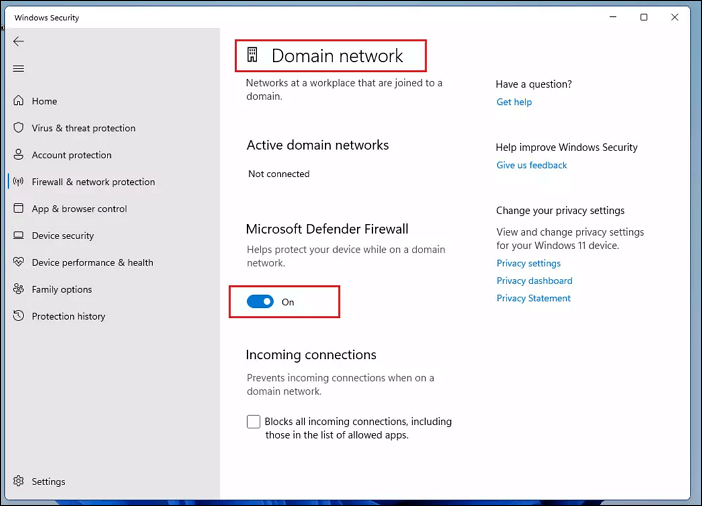The image size is (702, 506).
Task: Click the Windows Security title bar text
Action: 47,17
